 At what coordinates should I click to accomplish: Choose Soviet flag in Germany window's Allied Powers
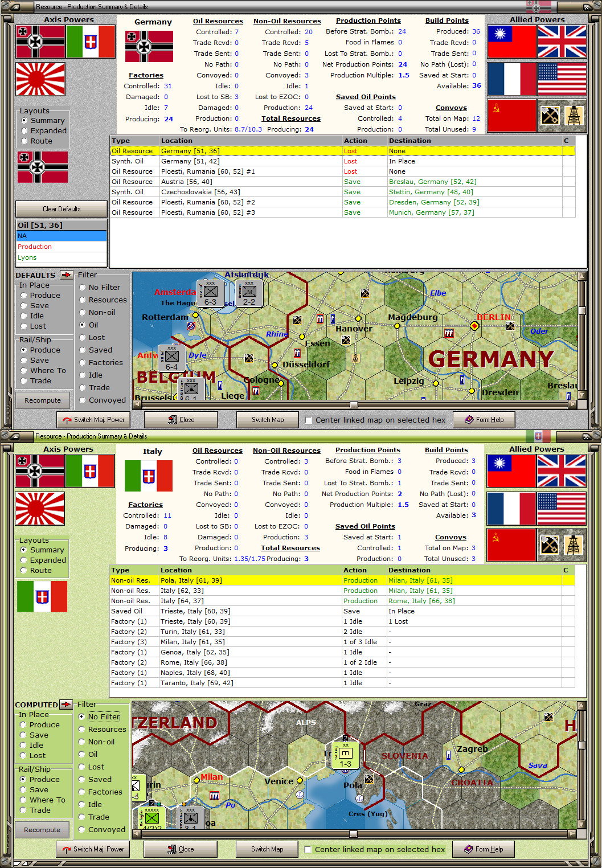pos(512,116)
